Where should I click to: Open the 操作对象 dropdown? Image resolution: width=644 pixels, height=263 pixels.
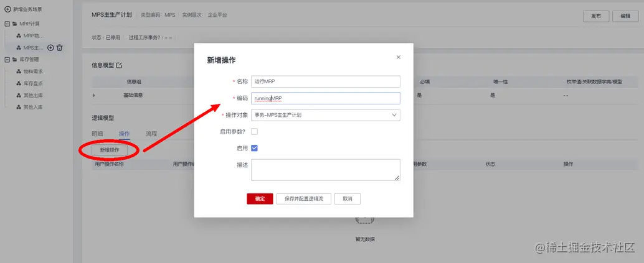coord(326,115)
